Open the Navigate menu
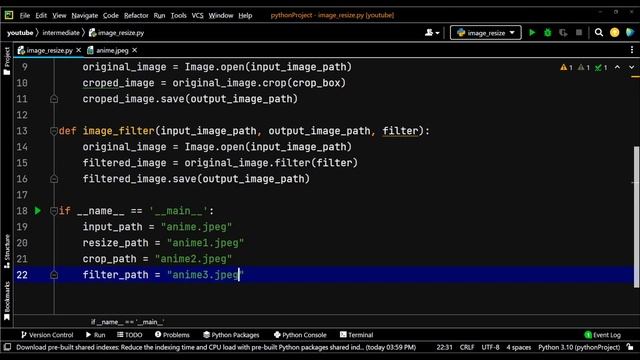640x360 pixels. (84, 16)
